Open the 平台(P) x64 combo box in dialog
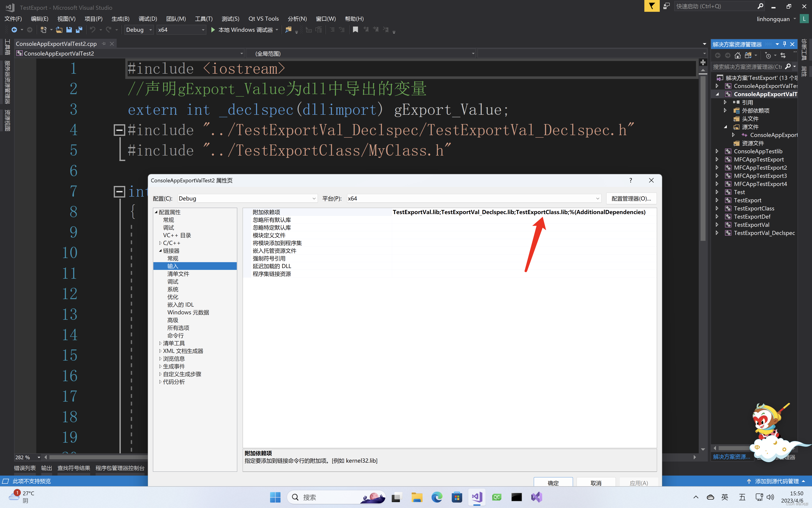This screenshot has height=508, width=812. (x=474, y=199)
